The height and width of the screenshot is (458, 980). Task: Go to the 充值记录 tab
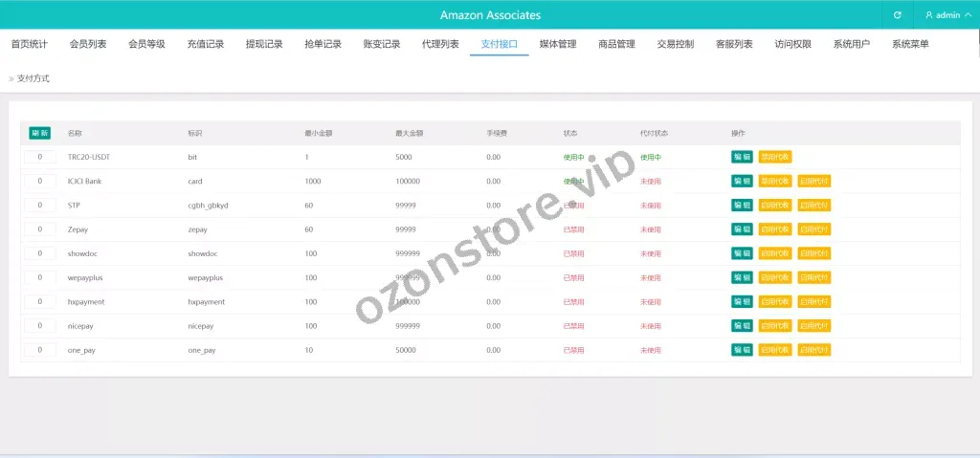click(x=206, y=44)
